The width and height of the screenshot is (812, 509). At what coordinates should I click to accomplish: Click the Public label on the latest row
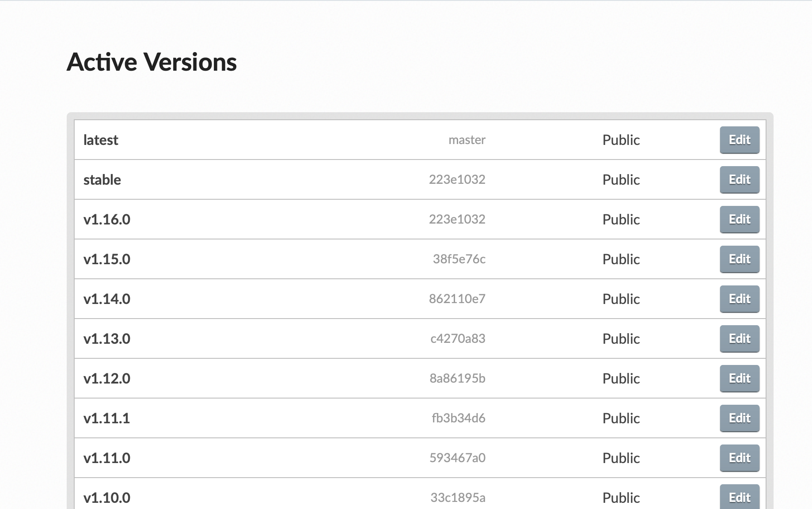click(x=621, y=140)
